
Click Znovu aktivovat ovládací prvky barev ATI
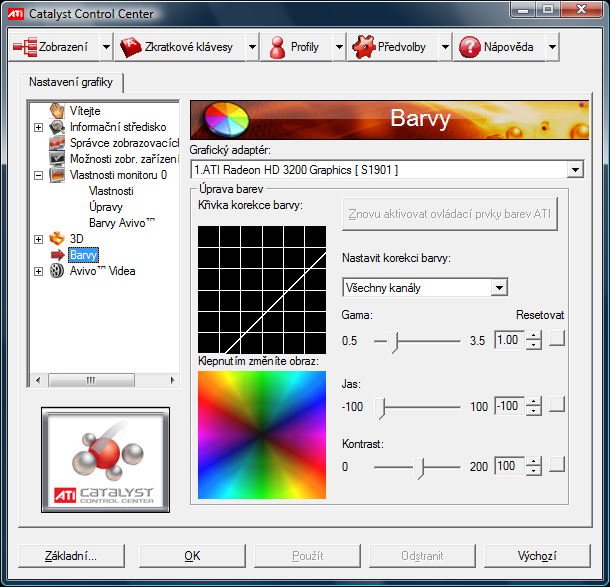click(x=450, y=214)
